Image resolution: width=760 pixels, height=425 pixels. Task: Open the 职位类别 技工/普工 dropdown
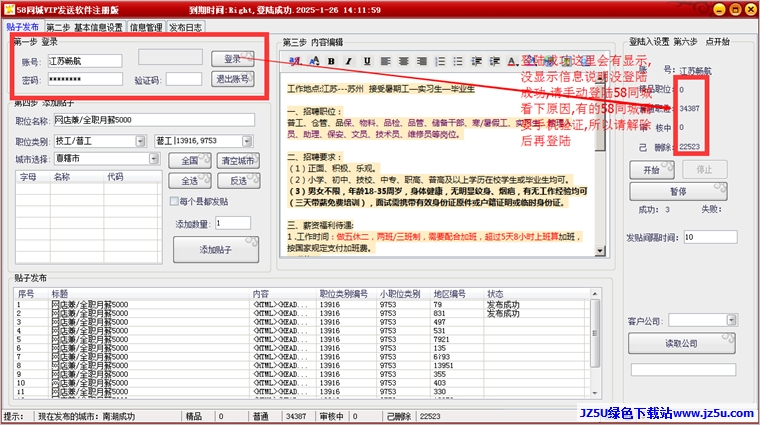pos(140,141)
